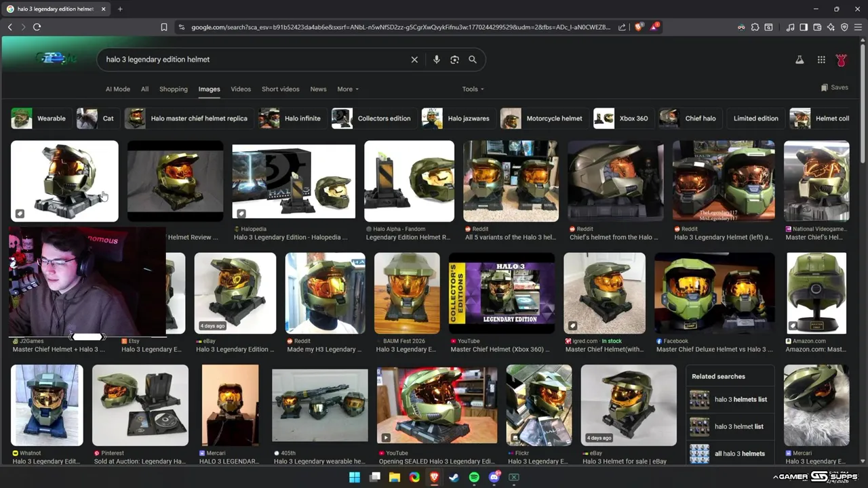Bookmark this page in the address bar
This screenshot has height=488, width=868.
point(164,27)
